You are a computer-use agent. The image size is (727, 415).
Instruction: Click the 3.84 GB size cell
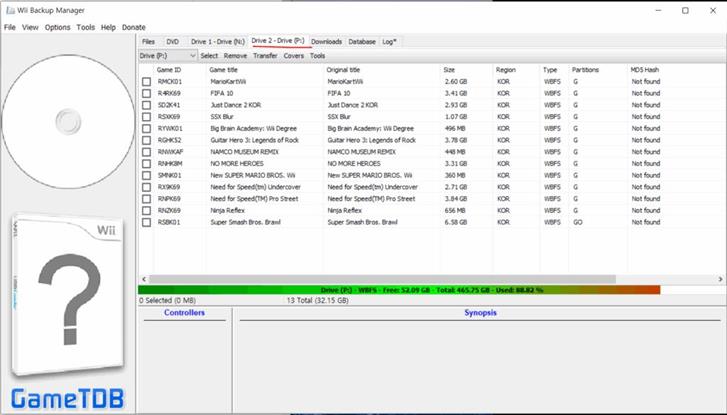[x=456, y=199]
